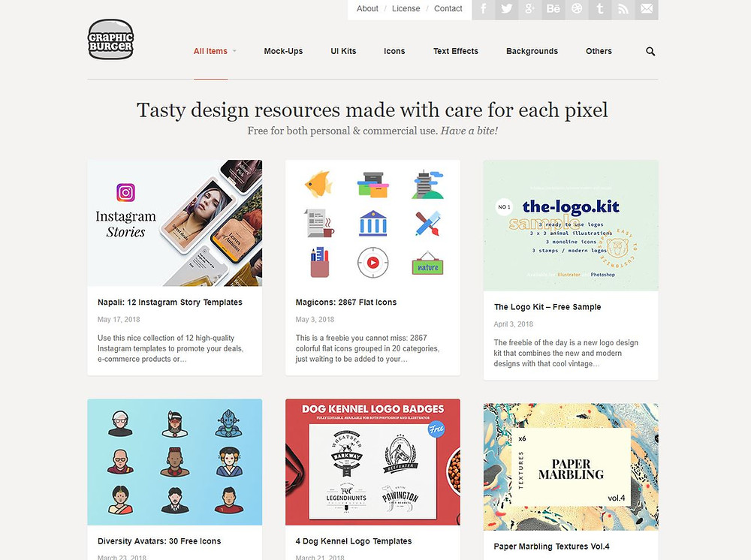The height and width of the screenshot is (560, 751).
Task: Open the Paper Marbling textures thumbnail
Action: pos(571,467)
